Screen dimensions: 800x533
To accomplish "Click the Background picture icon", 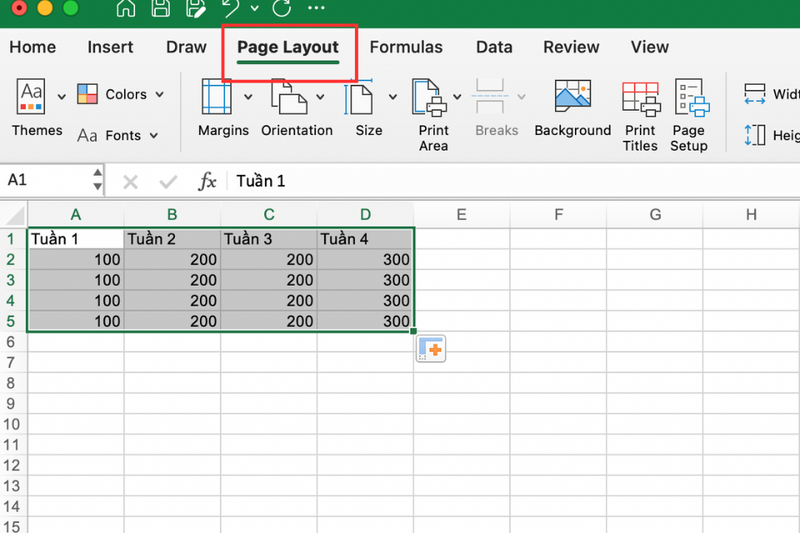I will pyautogui.click(x=573, y=96).
